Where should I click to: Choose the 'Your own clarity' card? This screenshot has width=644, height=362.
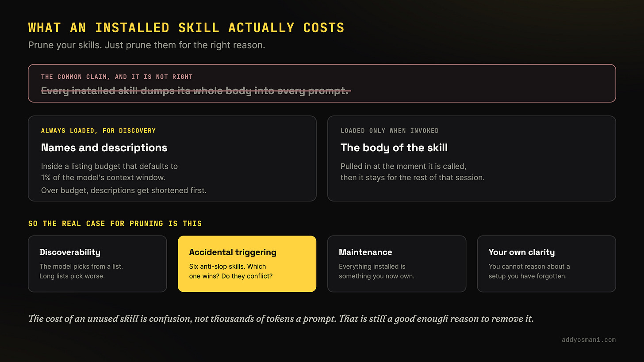546,264
